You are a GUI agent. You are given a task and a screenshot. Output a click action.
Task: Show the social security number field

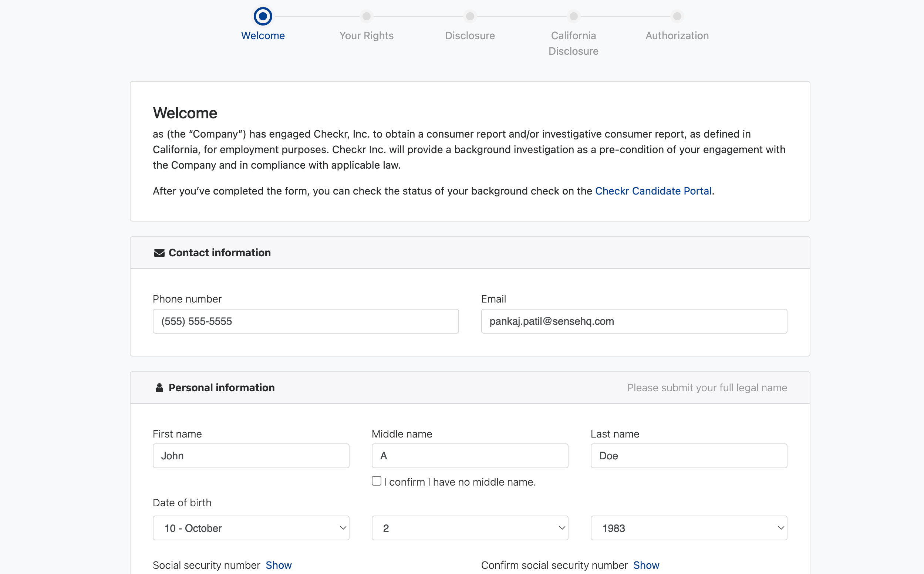point(278,565)
